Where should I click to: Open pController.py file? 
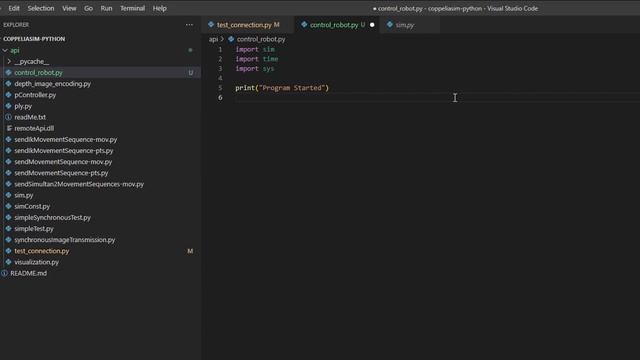pyautogui.click(x=35, y=95)
